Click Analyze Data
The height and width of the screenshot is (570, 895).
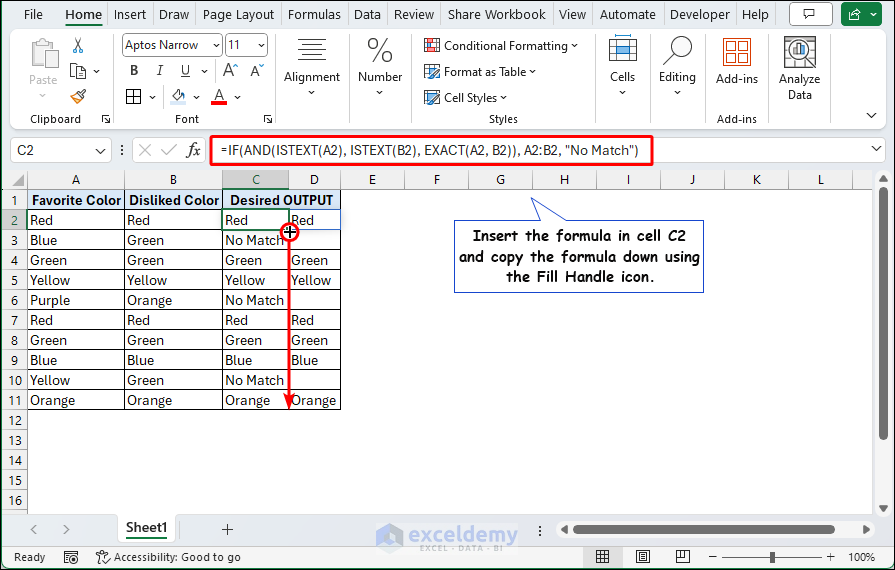(799, 68)
